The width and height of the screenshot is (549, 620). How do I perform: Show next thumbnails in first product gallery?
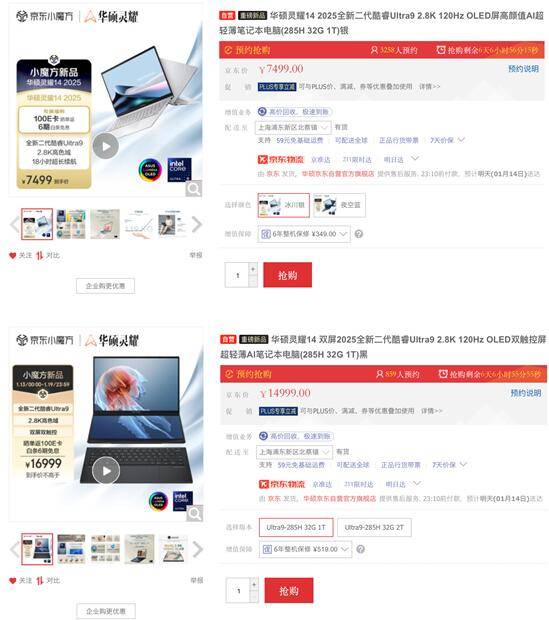[197, 224]
